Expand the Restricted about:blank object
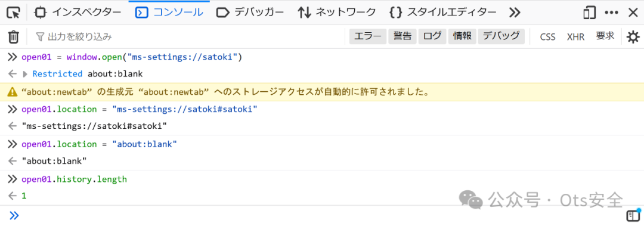 click(26, 75)
